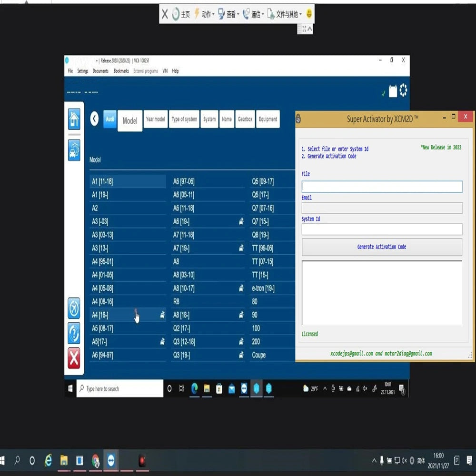Click the back chevron beside the Audi button
The height and width of the screenshot is (476, 476).
tap(94, 119)
